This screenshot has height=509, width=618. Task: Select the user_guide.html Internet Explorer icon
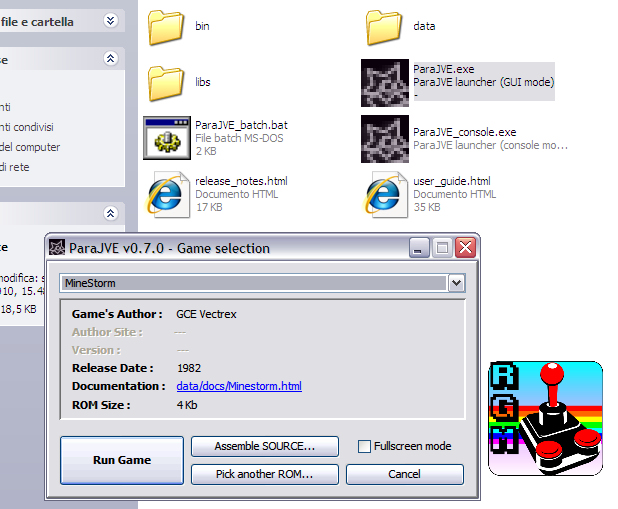pyautogui.click(x=386, y=194)
